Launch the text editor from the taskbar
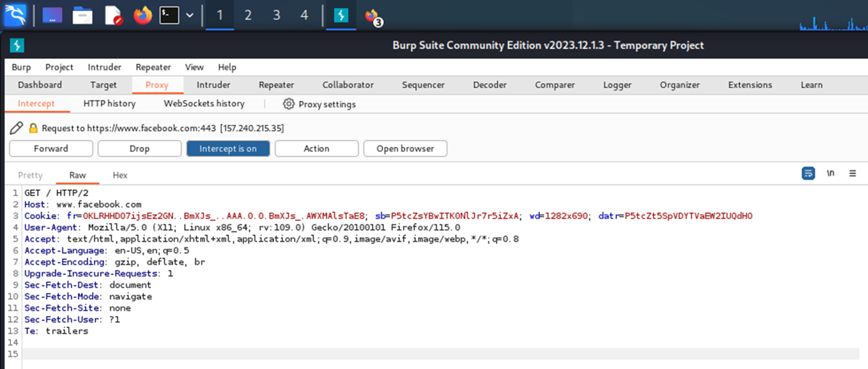The image size is (868, 369). [113, 16]
